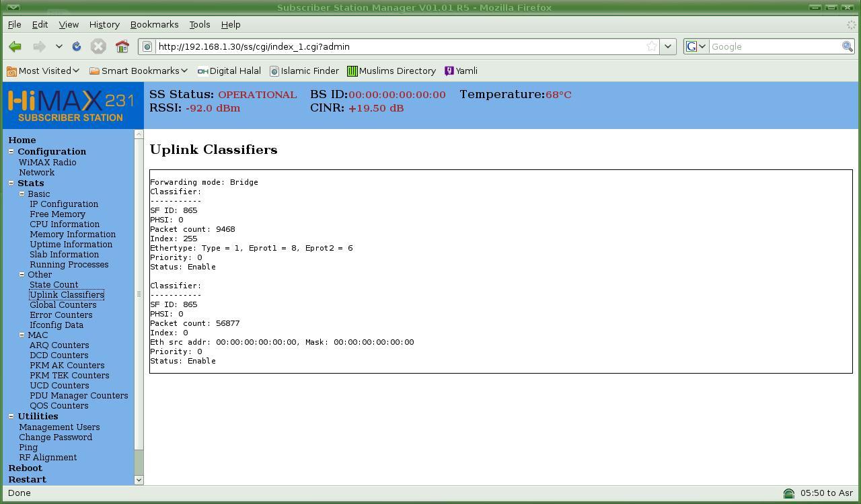Open the Tools menu

pos(199,24)
